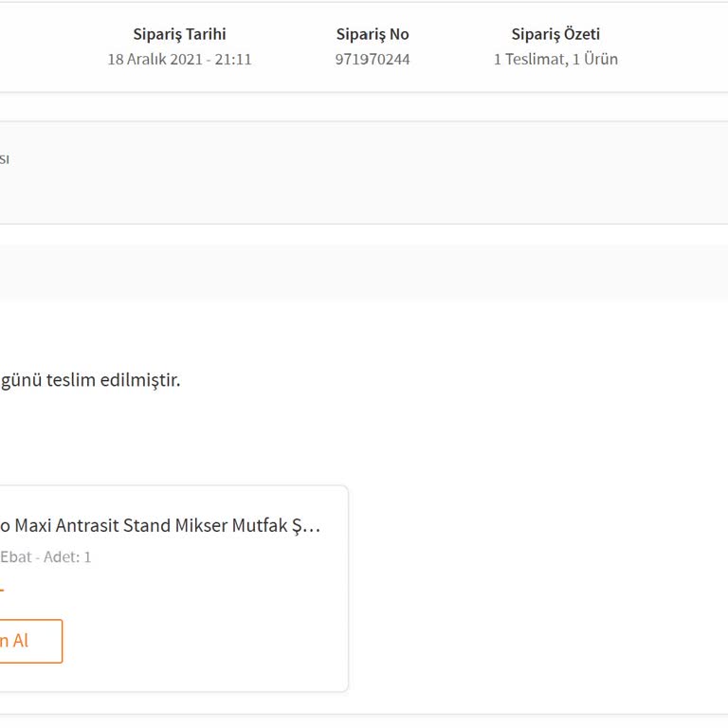The image size is (728, 728).
Task: Click the Satın Al button on product card
Action: [x=27, y=641]
